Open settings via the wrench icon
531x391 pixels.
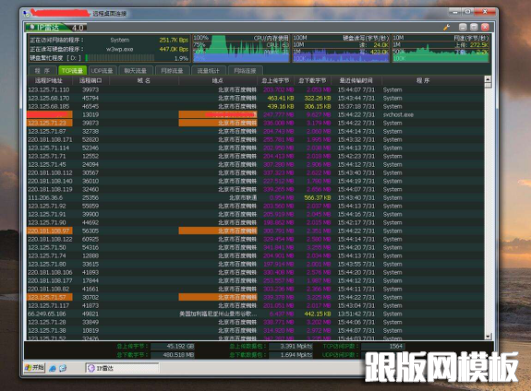pyautogui.click(x=447, y=27)
